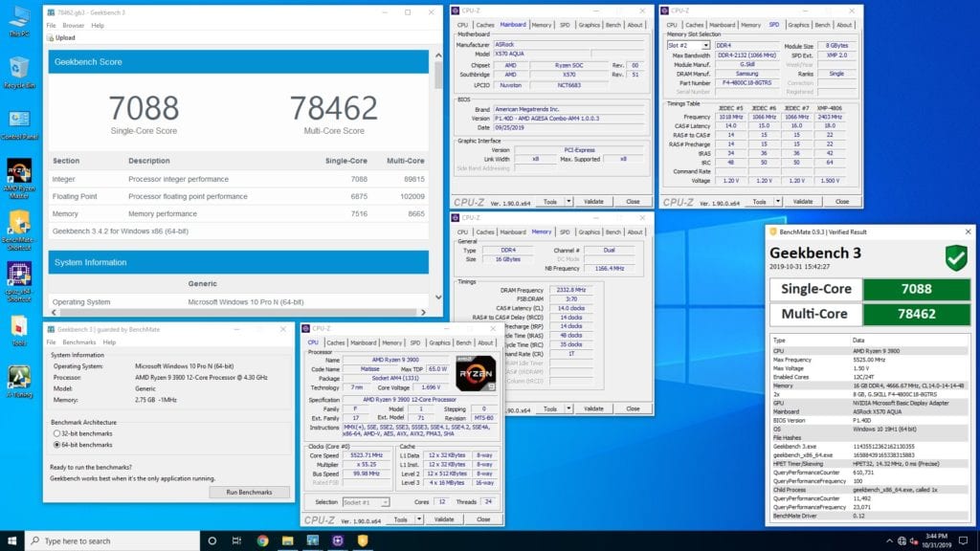Switch to Geekbench via its taskbar icon
This screenshot has height=551, width=980.
tap(313, 541)
